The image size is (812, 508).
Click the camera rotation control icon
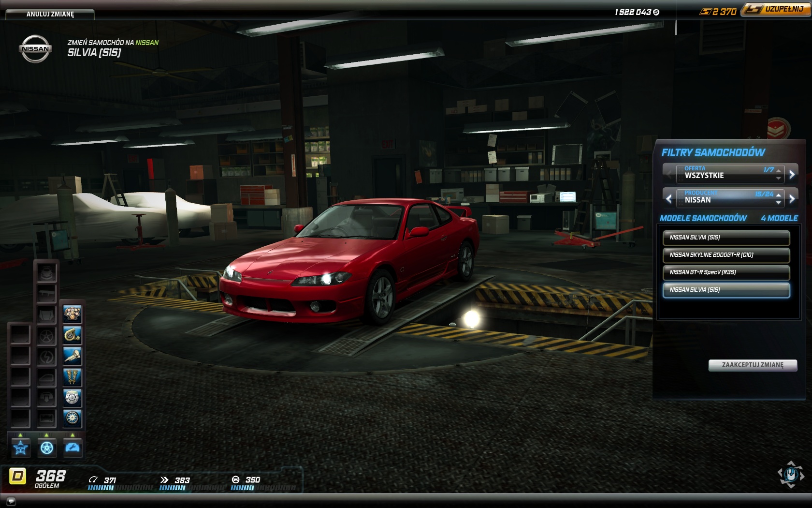791,474
